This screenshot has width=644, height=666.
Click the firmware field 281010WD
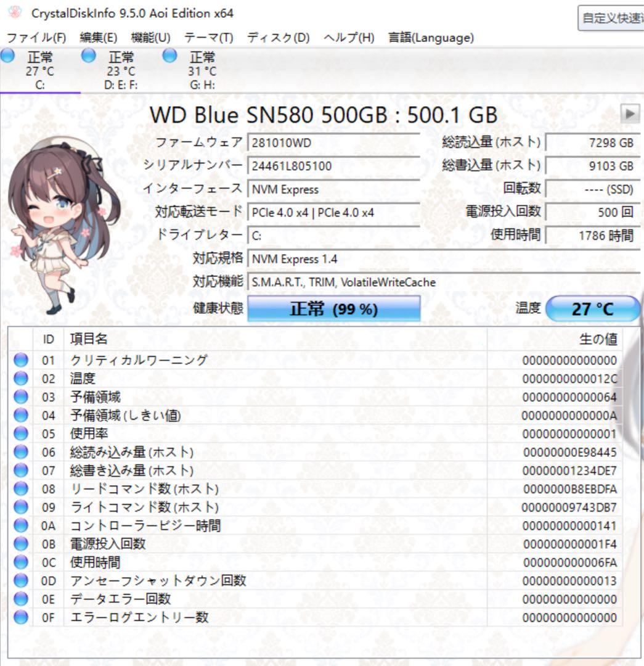[333, 142]
